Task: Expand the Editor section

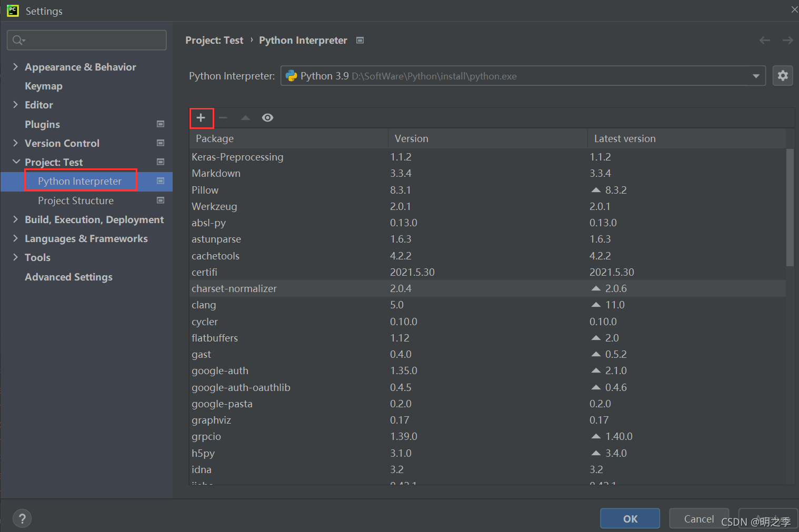Action: pos(15,105)
